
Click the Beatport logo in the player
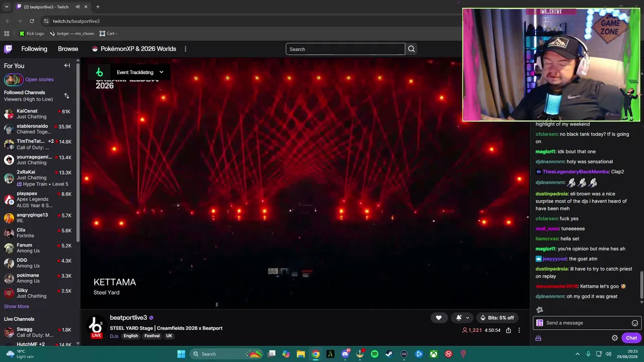[x=99, y=72]
